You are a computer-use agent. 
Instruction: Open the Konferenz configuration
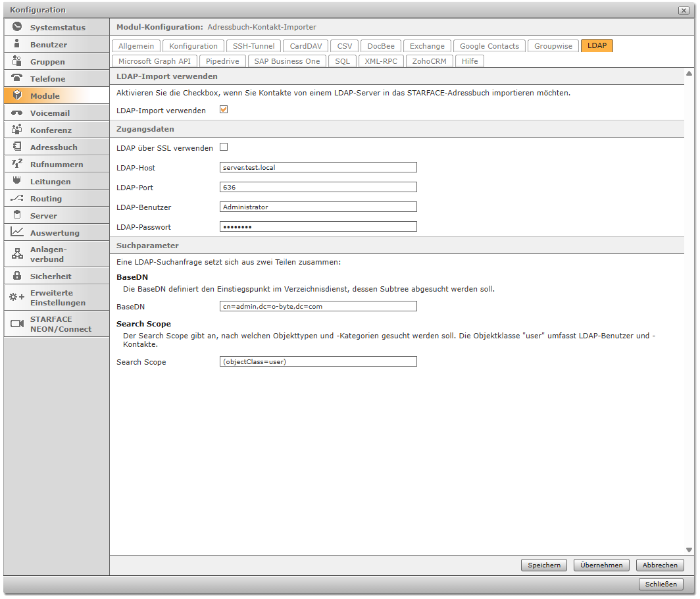(47, 130)
